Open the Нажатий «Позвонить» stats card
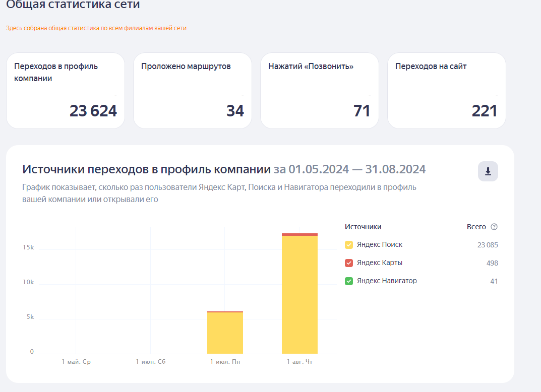 click(x=320, y=91)
